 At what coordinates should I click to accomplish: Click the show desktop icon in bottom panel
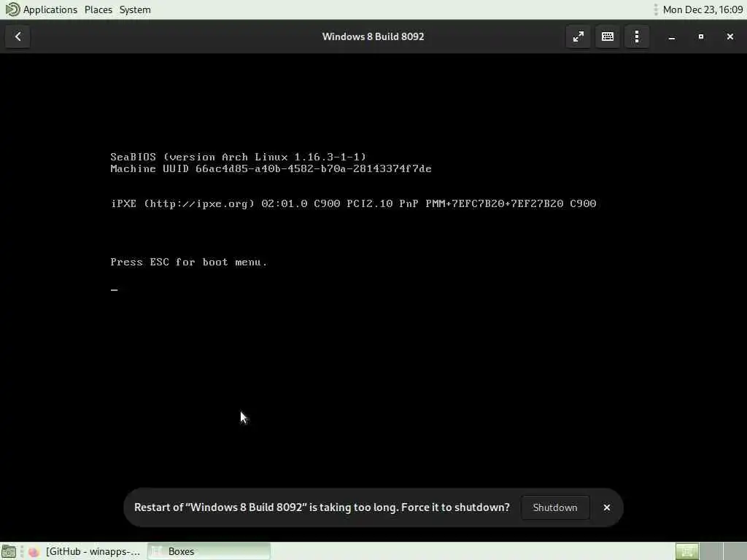click(9, 551)
